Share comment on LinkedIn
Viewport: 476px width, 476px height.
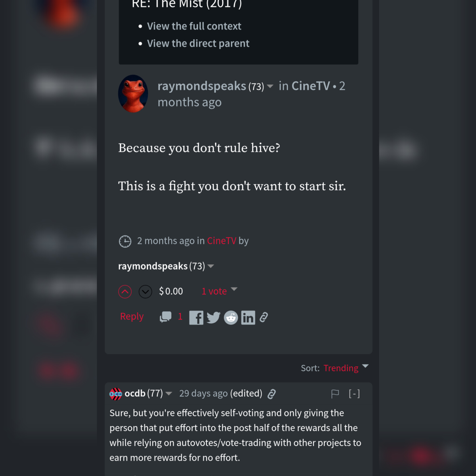tap(248, 317)
